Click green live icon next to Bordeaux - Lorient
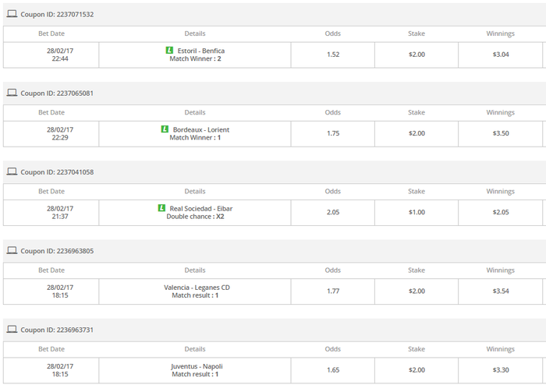 [x=165, y=129]
